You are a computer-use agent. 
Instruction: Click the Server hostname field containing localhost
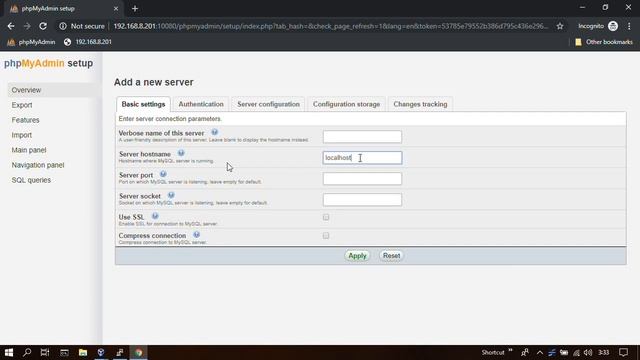click(362, 158)
